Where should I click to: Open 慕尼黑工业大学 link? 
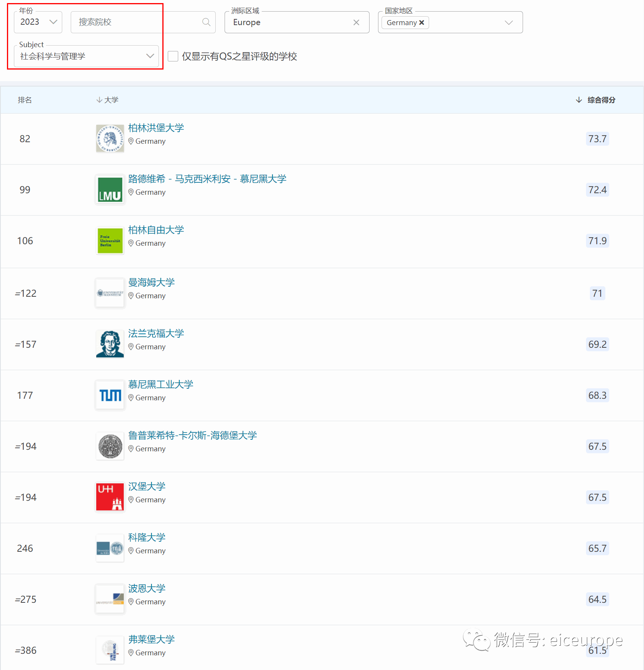[161, 384]
